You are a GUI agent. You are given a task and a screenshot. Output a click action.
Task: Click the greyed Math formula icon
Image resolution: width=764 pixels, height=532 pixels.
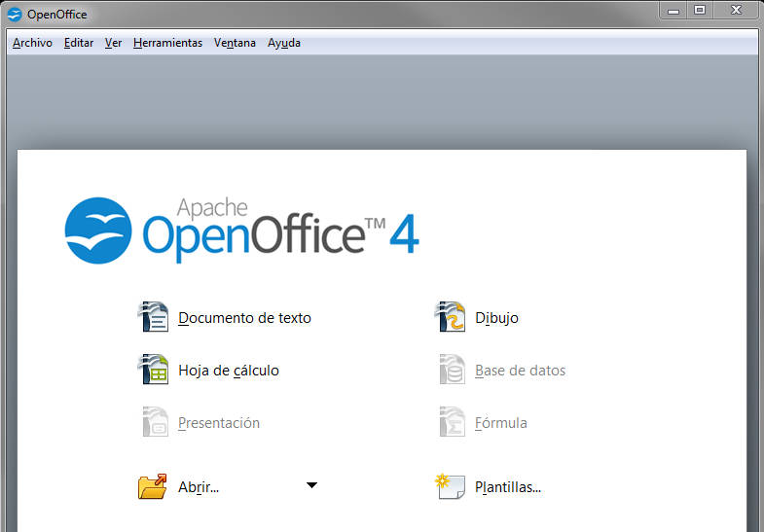(x=452, y=421)
